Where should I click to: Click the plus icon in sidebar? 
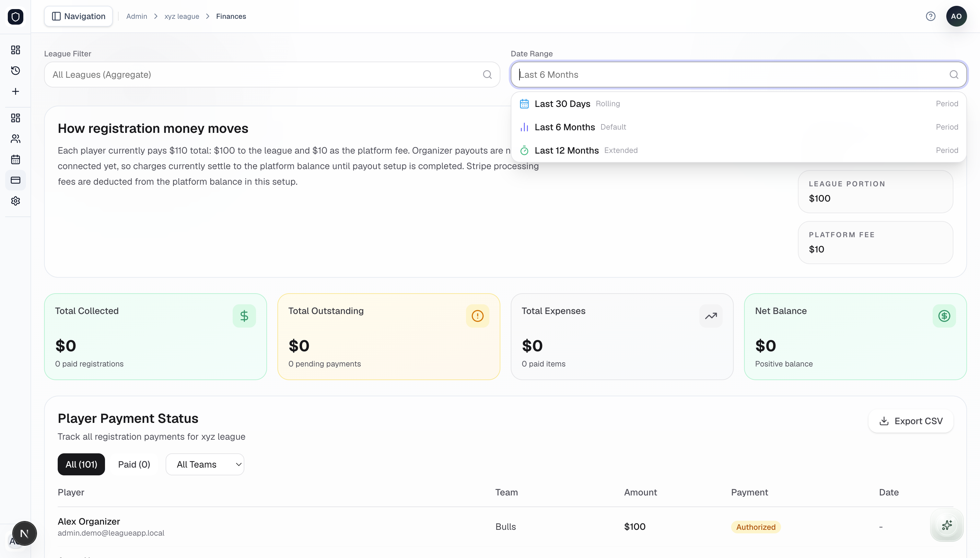15,91
